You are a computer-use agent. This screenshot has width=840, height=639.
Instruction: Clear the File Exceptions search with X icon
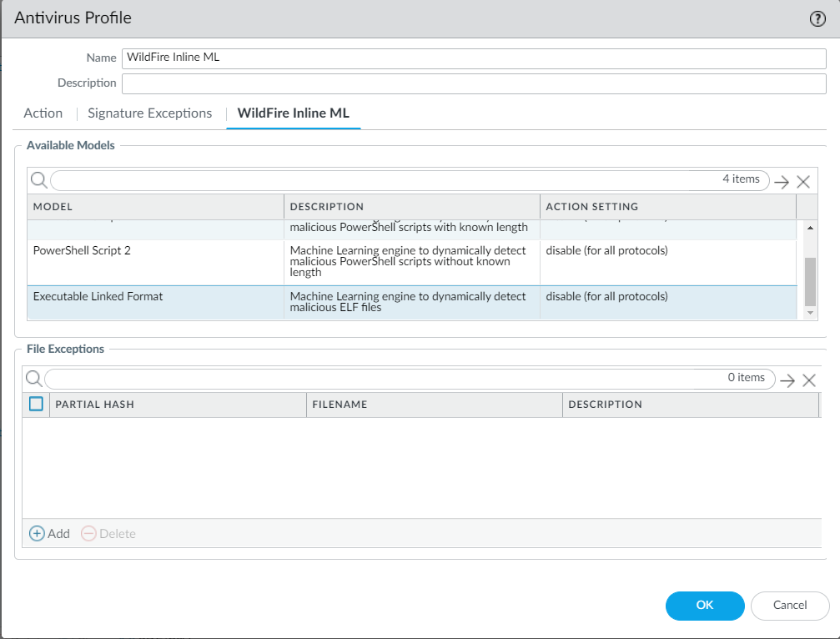point(808,380)
